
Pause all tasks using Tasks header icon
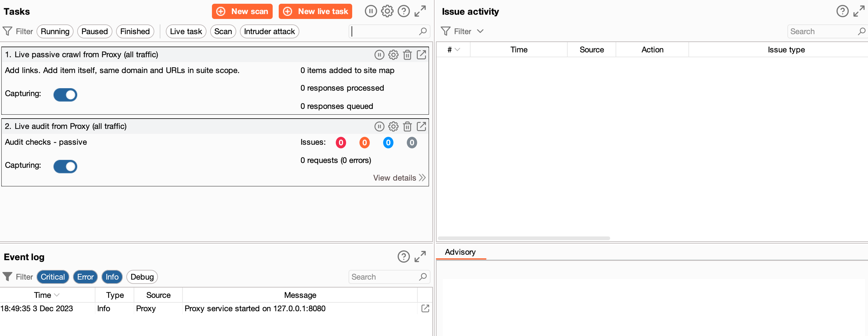point(370,12)
